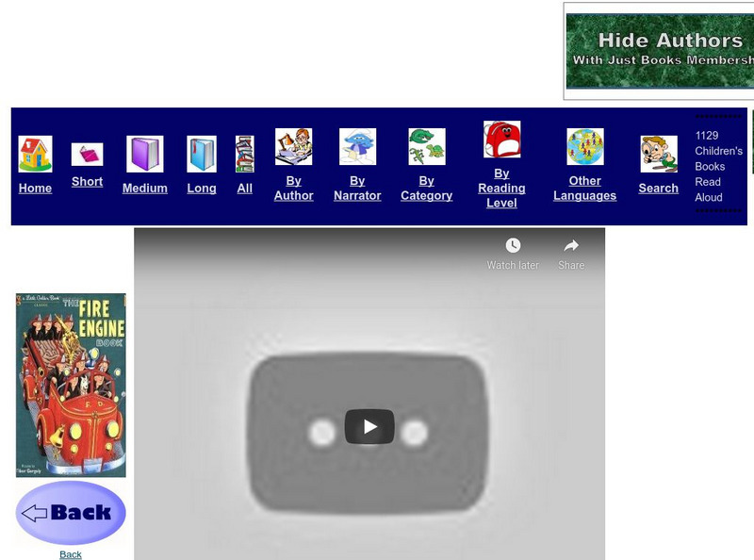Open the By Author link
754x560 pixels.
pyautogui.click(x=294, y=189)
